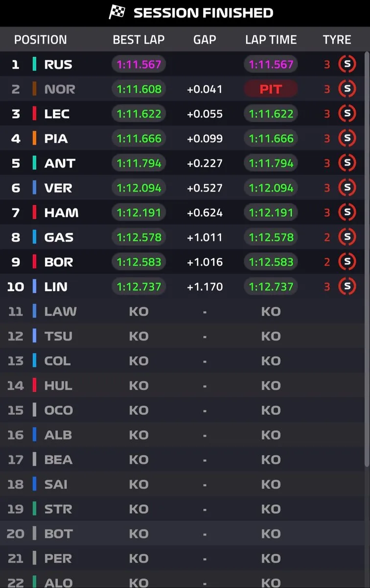Screen dimensions: 370x588
Task: Click the POSITION column header
Action: pyautogui.click(x=41, y=40)
